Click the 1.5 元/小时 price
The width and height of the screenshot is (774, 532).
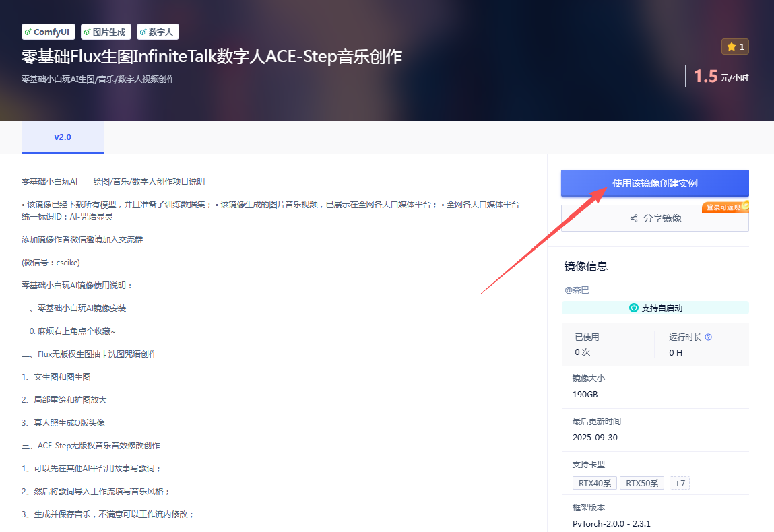721,77
